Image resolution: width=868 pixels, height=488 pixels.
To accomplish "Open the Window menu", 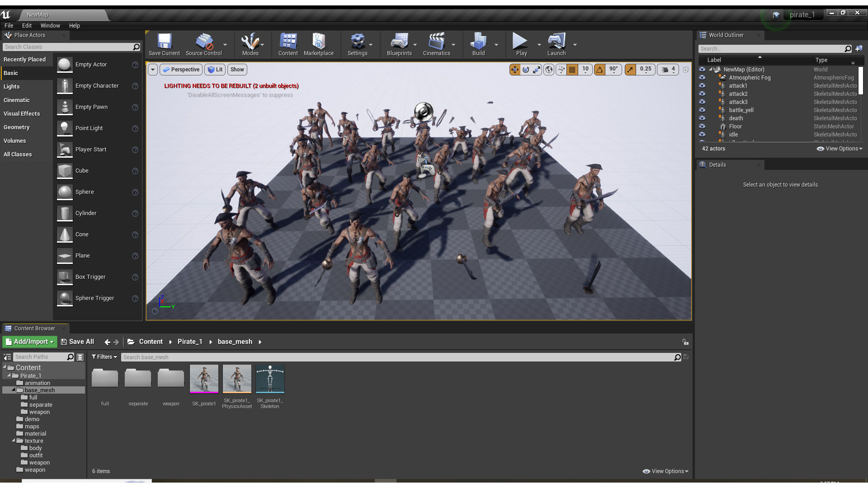I will click(50, 26).
